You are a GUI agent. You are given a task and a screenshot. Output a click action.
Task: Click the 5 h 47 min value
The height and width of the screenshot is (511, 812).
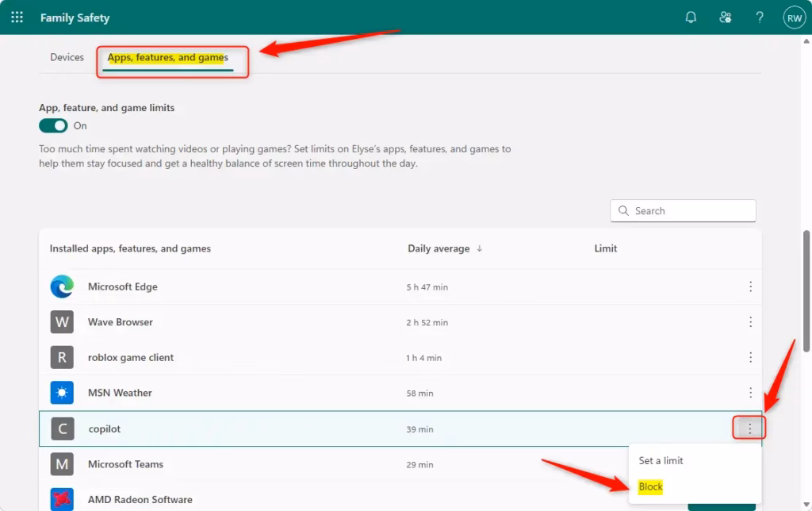click(x=427, y=287)
